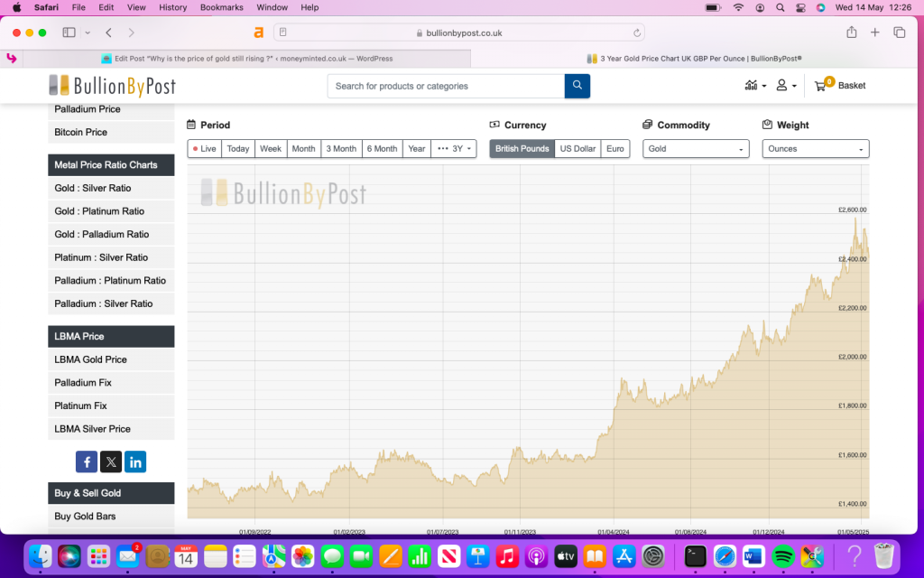
Task: Set the chart period to 6 Month
Action: [x=382, y=149]
